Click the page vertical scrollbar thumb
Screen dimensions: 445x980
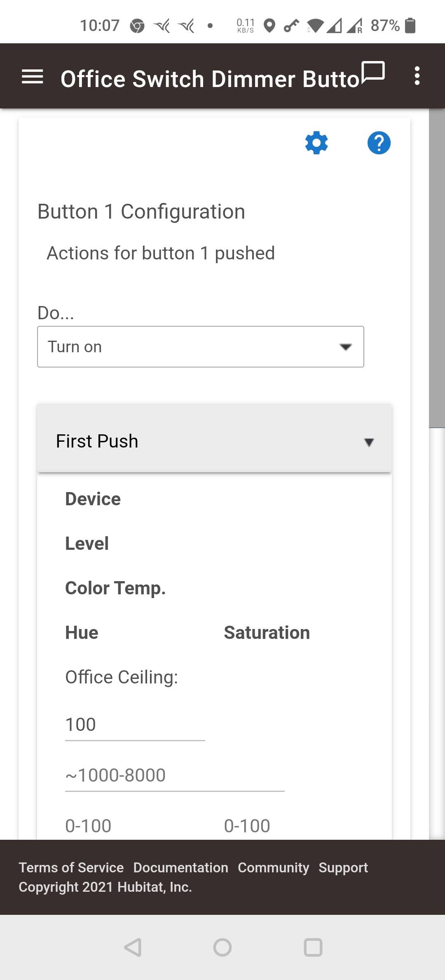coord(437,268)
